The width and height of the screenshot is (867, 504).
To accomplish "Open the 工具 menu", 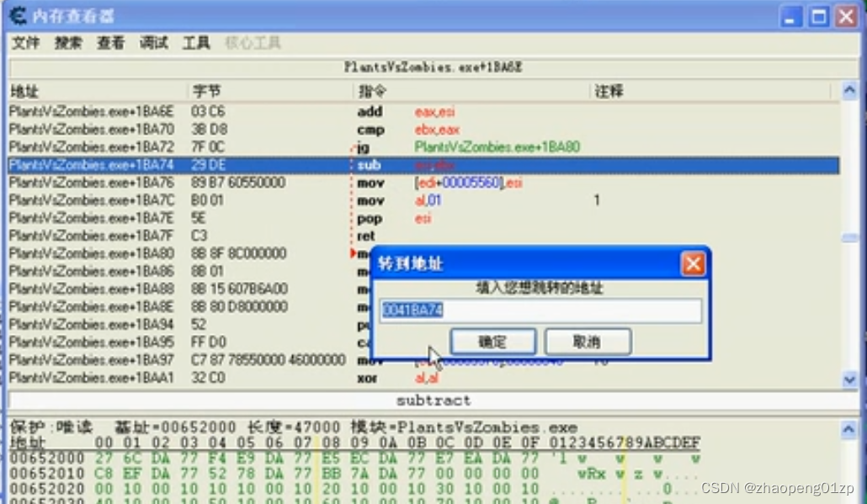I will coord(196,43).
